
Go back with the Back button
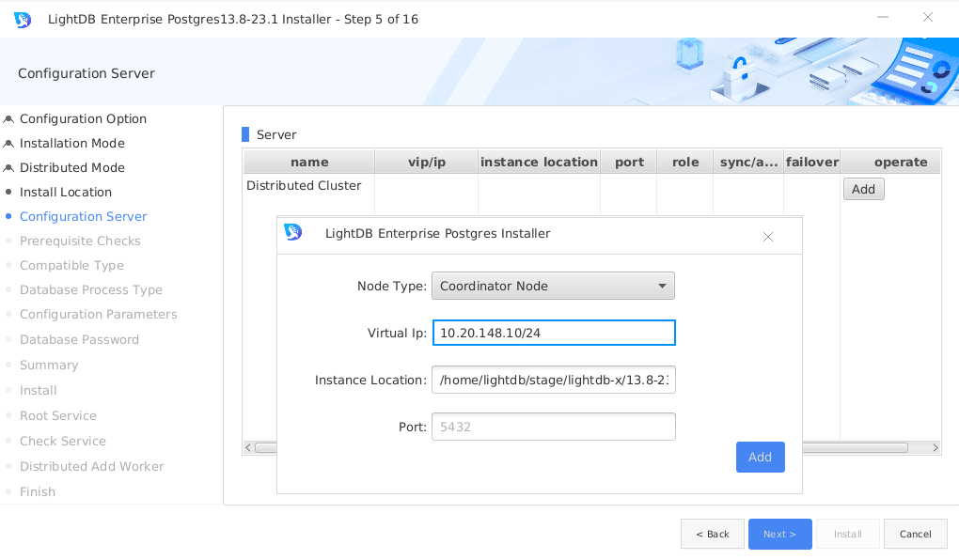(713, 534)
